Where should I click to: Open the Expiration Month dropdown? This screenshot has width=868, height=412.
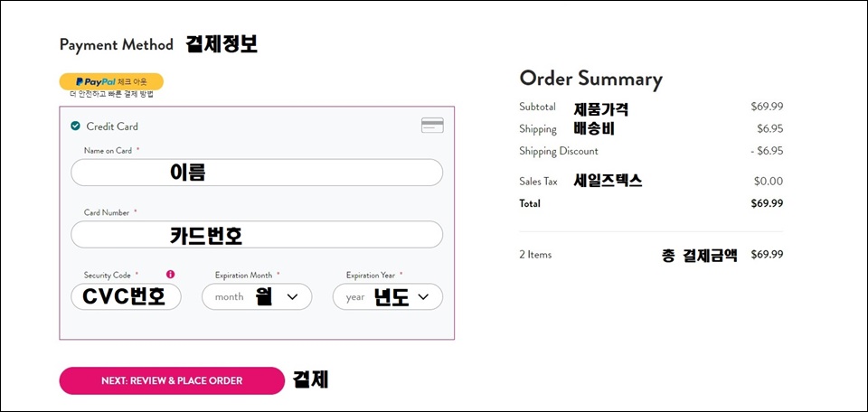point(257,296)
